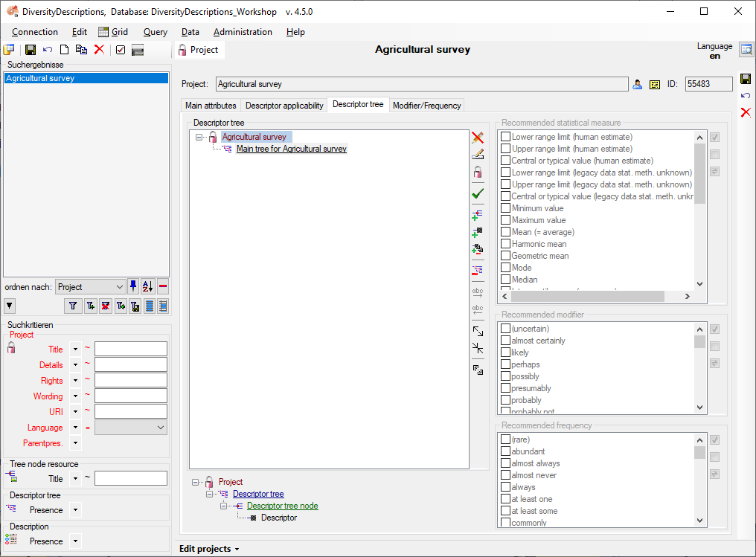Click the table layout toolbar icon
This screenshot has height=557, width=756.
pos(138,50)
